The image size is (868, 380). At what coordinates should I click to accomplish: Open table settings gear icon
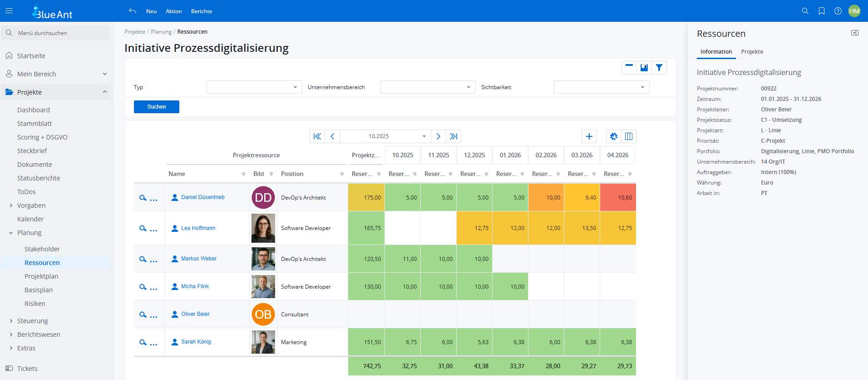point(613,136)
